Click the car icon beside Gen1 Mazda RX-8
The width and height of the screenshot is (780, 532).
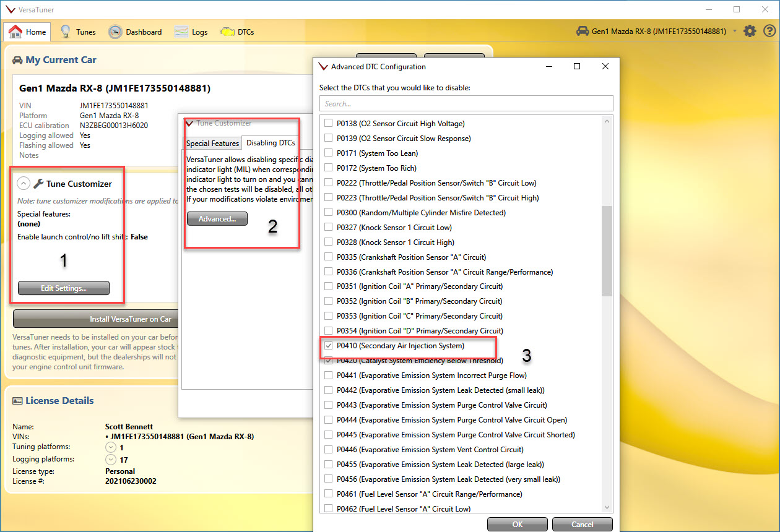coord(582,31)
